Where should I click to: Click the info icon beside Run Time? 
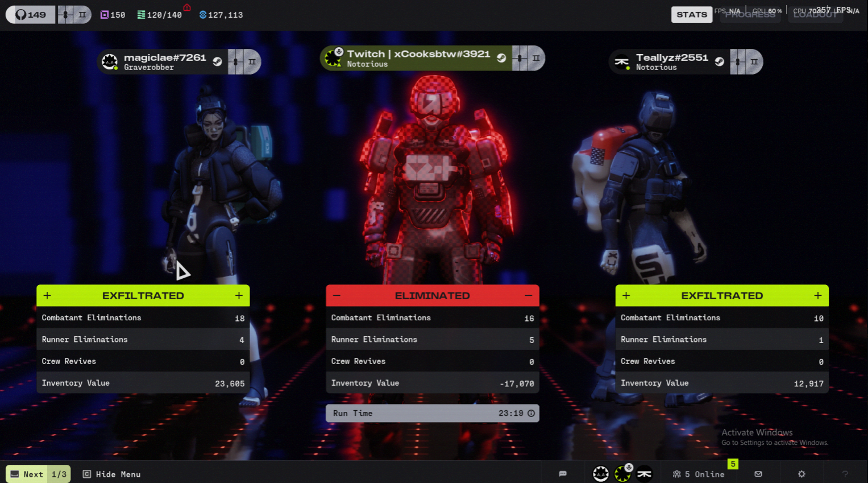click(531, 414)
